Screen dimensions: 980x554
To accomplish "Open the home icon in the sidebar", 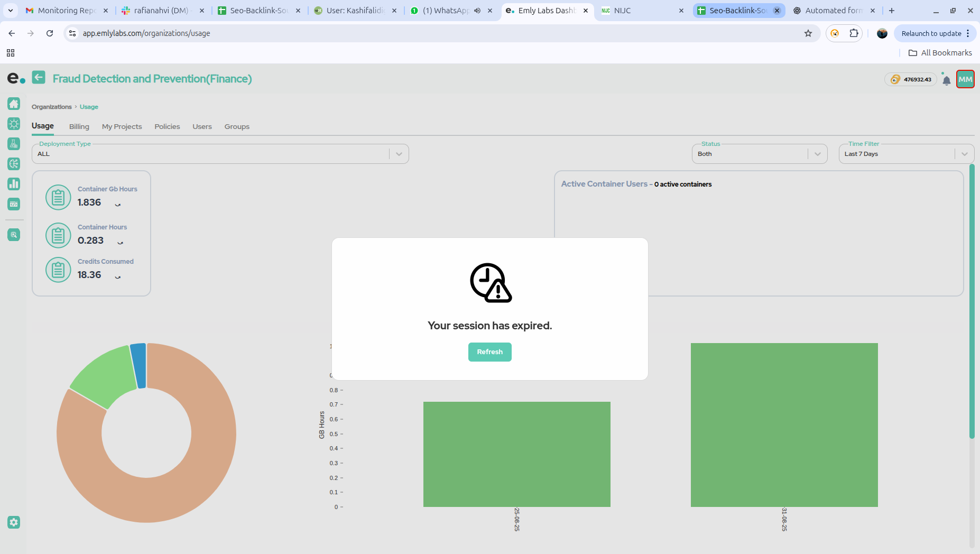I will point(14,104).
